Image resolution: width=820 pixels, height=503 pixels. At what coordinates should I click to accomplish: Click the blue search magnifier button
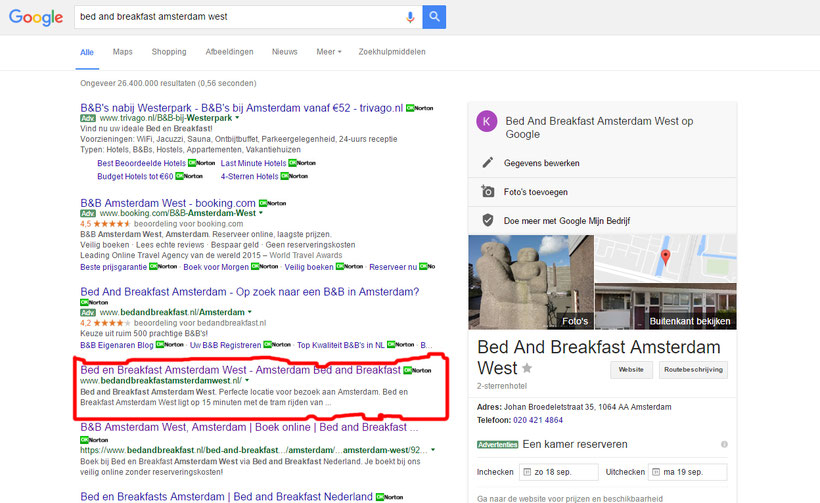tap(434, 17)
